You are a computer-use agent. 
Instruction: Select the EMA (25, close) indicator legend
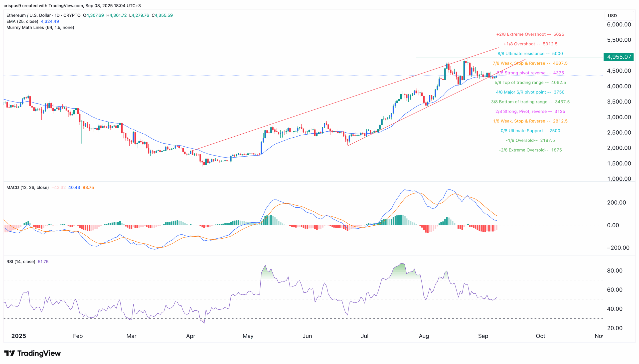pos(22,21)
